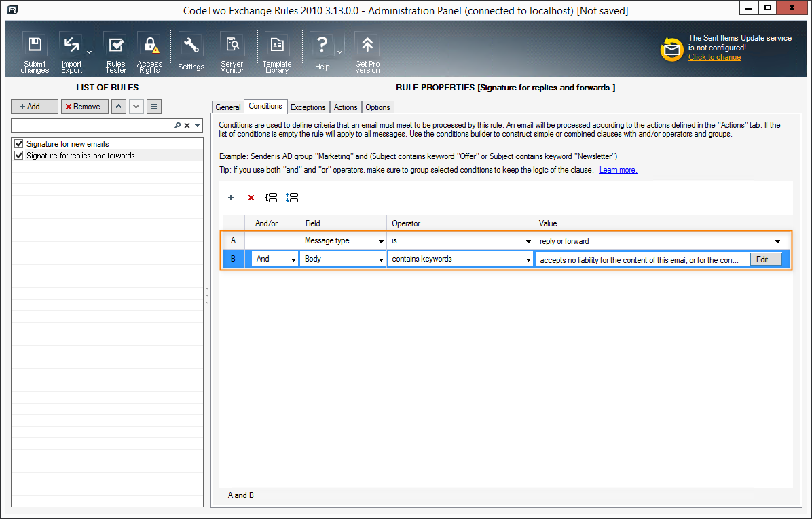Image resolution: width=812 pixels, height=519 pixels.
Task: Click Edit button for Body keywords
Action: (766, 259)
